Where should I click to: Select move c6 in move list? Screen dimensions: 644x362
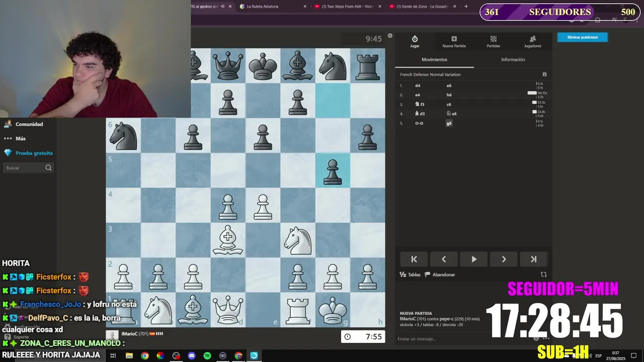(x=449, y=104)
